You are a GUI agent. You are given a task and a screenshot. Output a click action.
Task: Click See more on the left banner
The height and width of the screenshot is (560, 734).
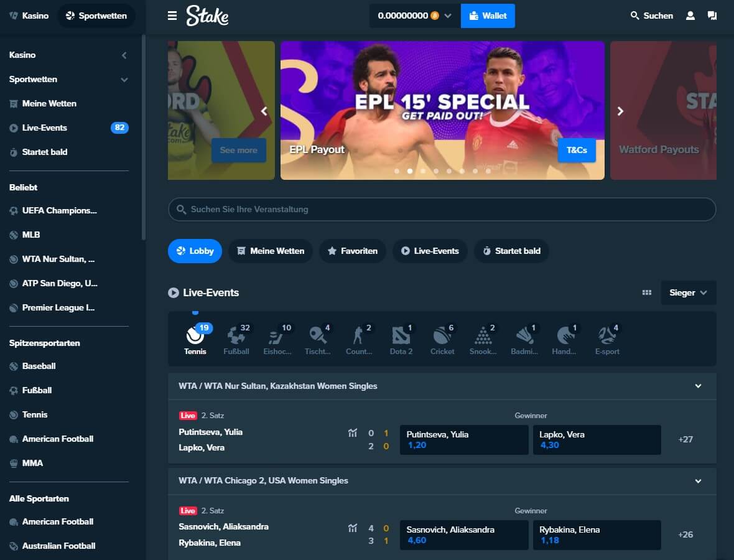point(239,151)
